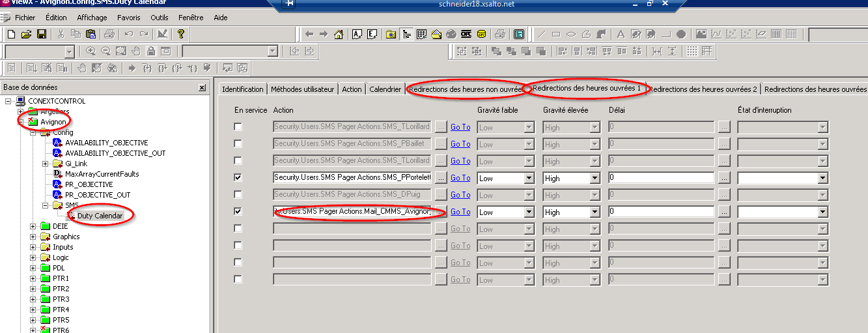The height and width of the screenshot is (333, 868).
Task: Open the Affichage menu
Action: (x=92, y=18)
